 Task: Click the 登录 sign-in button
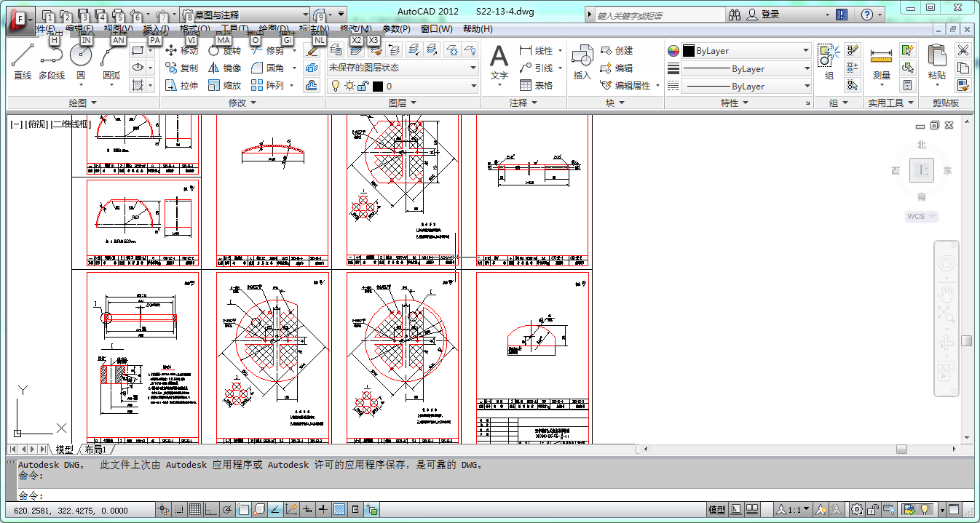(770, 15)
